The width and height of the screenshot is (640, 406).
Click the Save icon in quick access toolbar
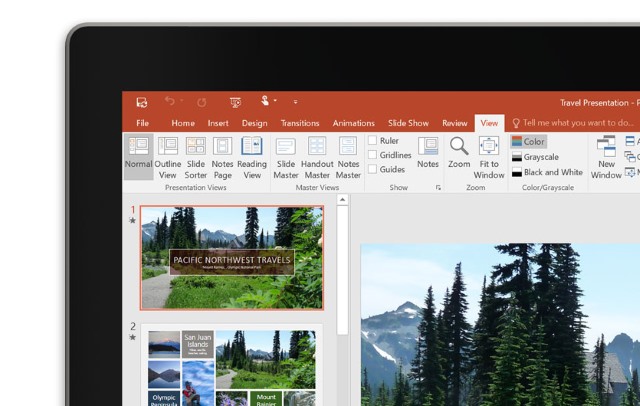[x=142, y=102]
